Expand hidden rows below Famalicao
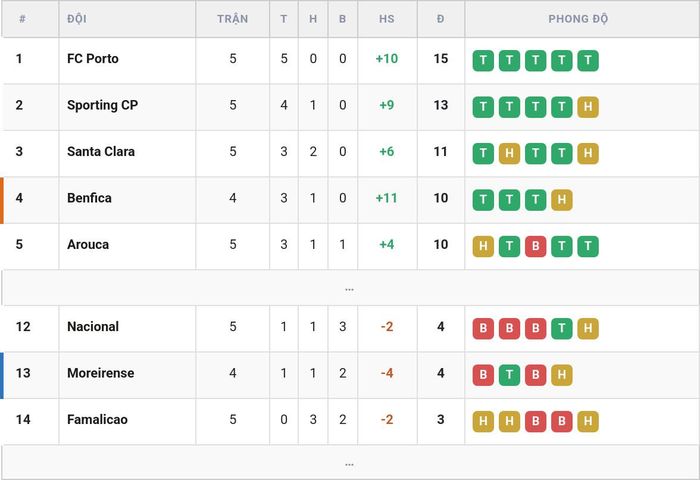 point(350,463)
